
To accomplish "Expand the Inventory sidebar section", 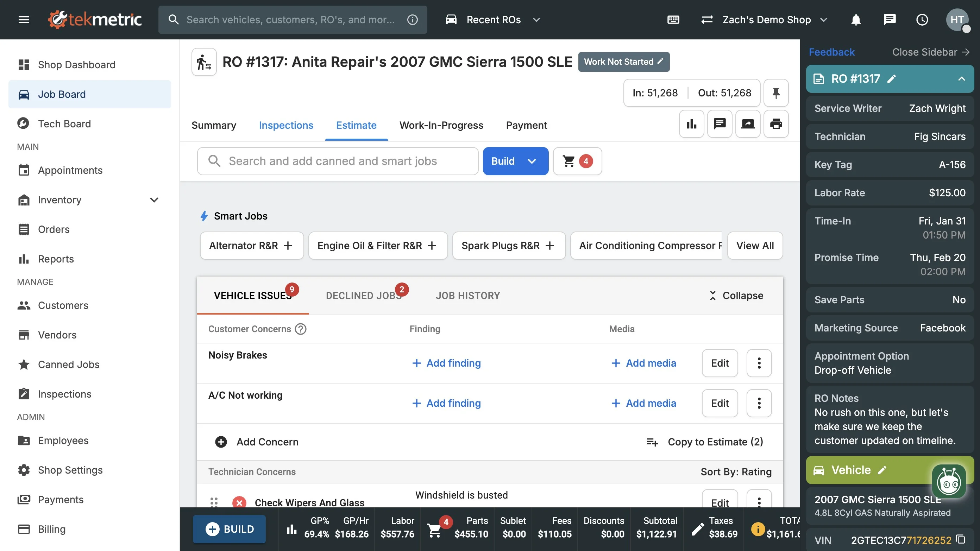I will 154,200.
